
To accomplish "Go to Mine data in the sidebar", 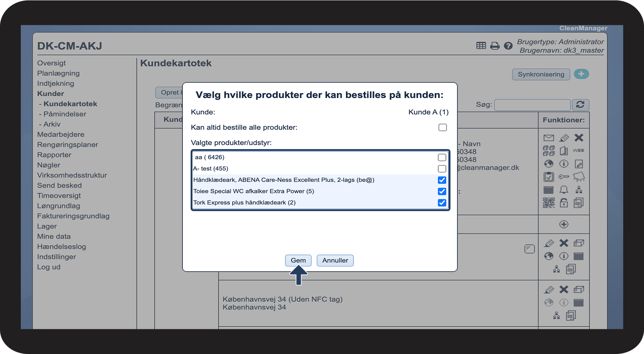I will (54, 237).
